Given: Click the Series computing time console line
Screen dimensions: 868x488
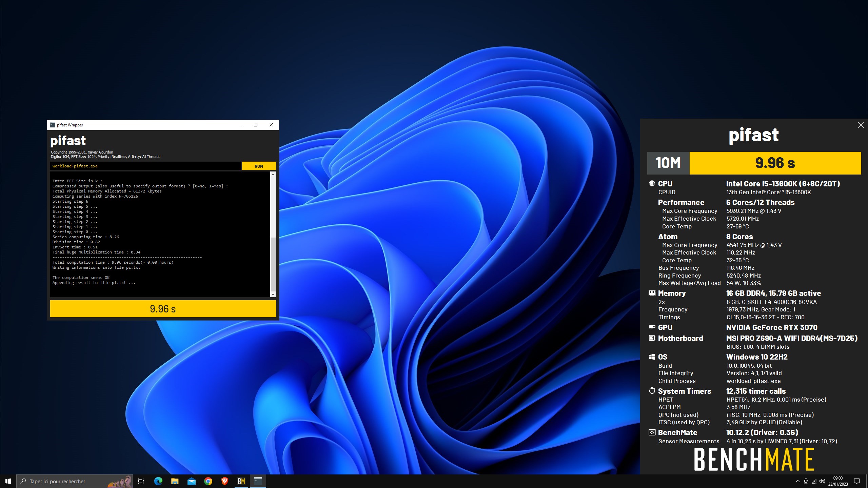Looking at the screenshot, I should click(x=86, y=237).
